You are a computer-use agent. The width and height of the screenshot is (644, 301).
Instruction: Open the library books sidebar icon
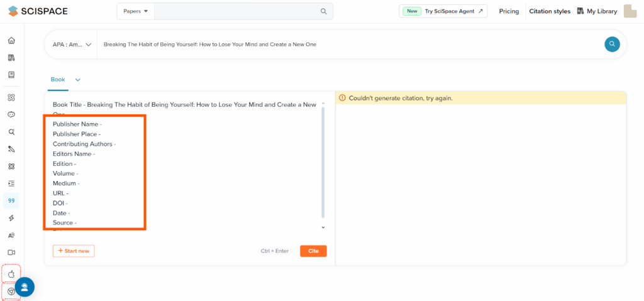click(11, 57)
